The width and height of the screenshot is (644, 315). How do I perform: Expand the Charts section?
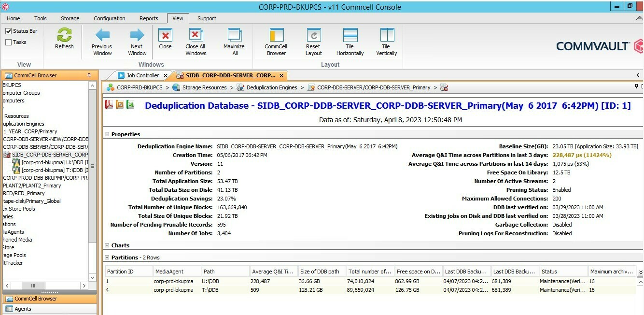pyautogui.click(x=107, y=245)
